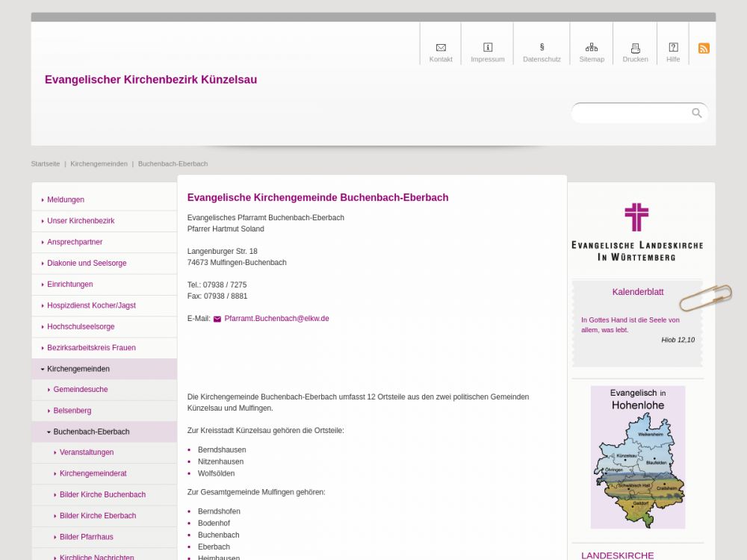Open Meldungen in the left navigation
Viewport: 747px width, 560px height.
point(66,200)
